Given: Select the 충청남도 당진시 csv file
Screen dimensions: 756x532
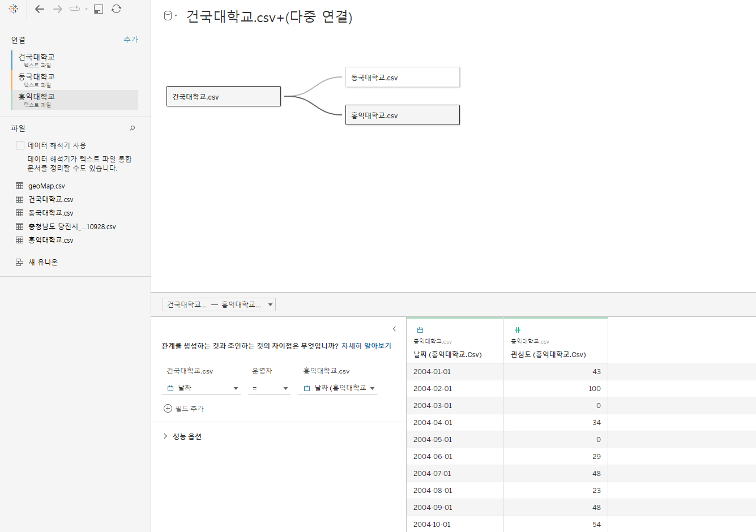Looking at the screenshot, I should pos(72,226).
